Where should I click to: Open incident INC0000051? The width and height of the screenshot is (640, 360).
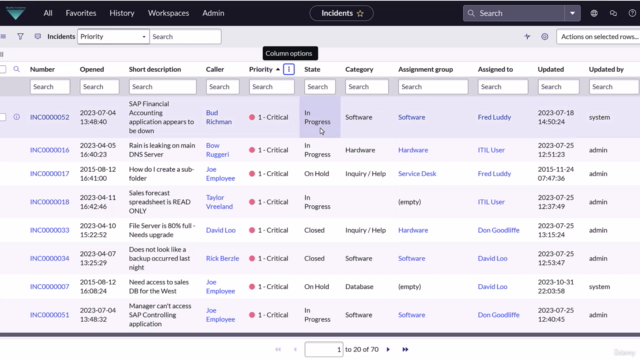point(49,315)
